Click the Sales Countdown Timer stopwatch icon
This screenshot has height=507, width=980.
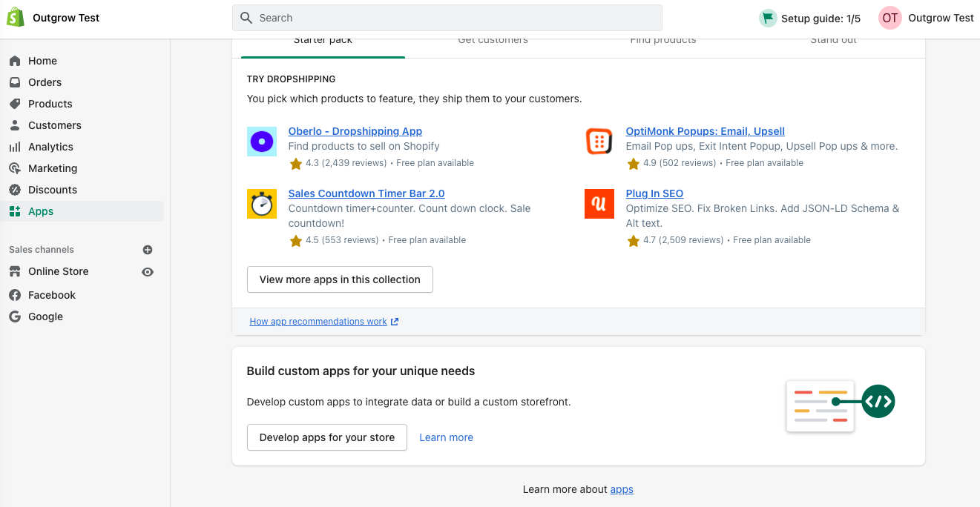[x=262, y=204]
